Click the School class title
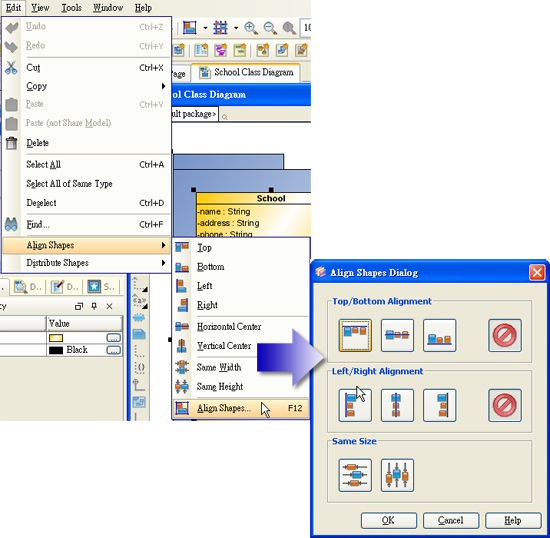This screenshot has width=550, height=538. point(271,199)
